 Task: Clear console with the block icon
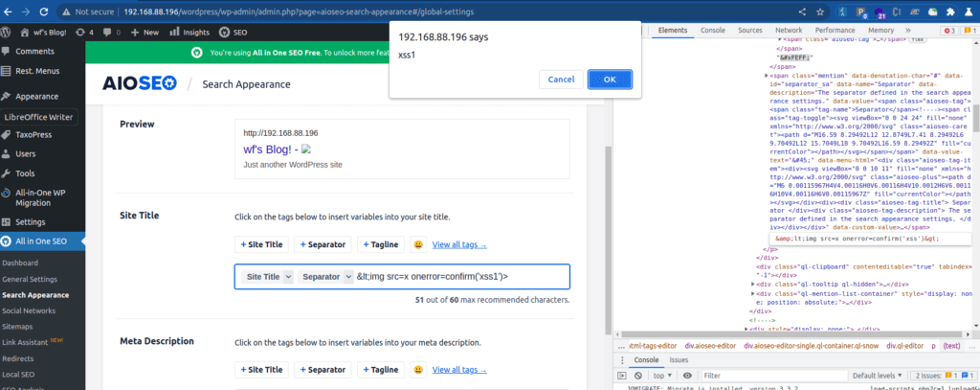639,375
